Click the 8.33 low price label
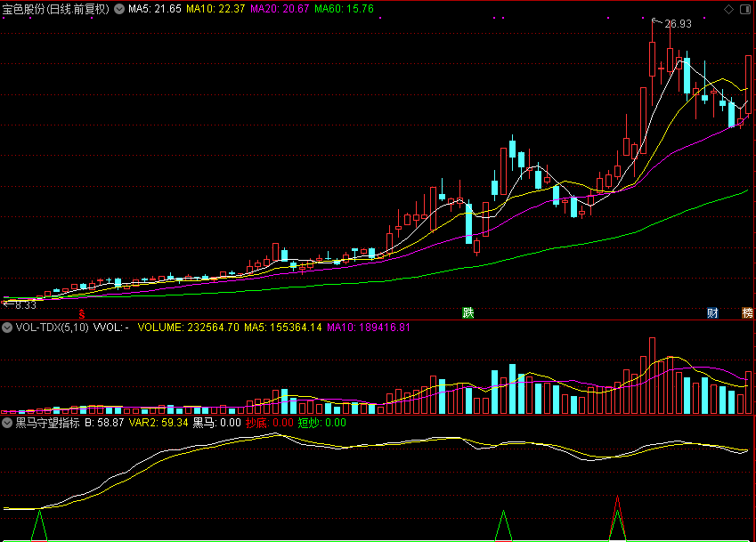 [x=26, y=305]
